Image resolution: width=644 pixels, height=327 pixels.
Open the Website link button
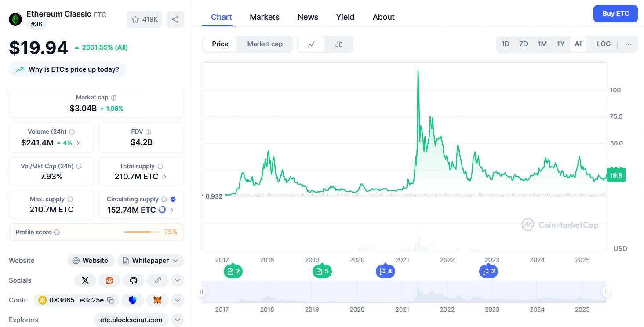(91, 261)
